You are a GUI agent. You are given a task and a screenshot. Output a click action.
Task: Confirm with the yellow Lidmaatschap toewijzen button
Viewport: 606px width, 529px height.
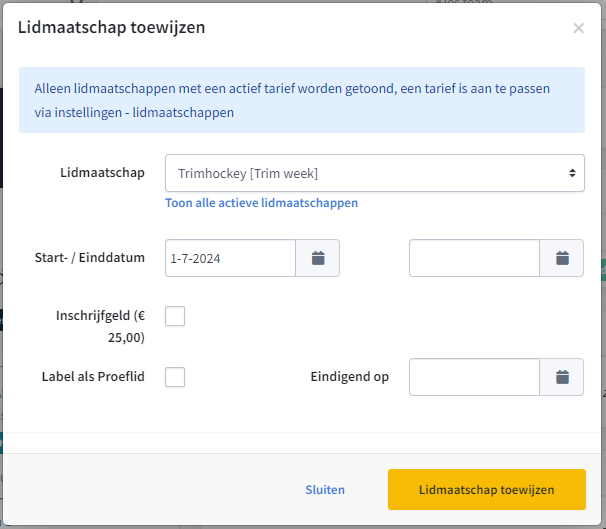point(487,490)
